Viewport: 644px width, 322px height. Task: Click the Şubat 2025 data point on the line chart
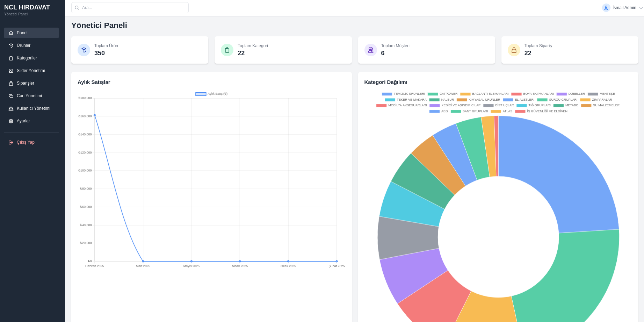[x=337, y=261]
